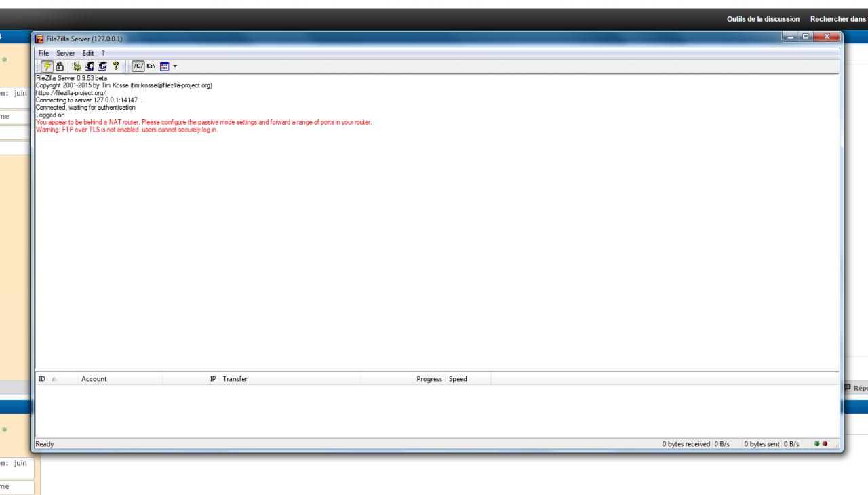Open the Server menu
Screen dimensions: 868x495
tap(66, 53)
